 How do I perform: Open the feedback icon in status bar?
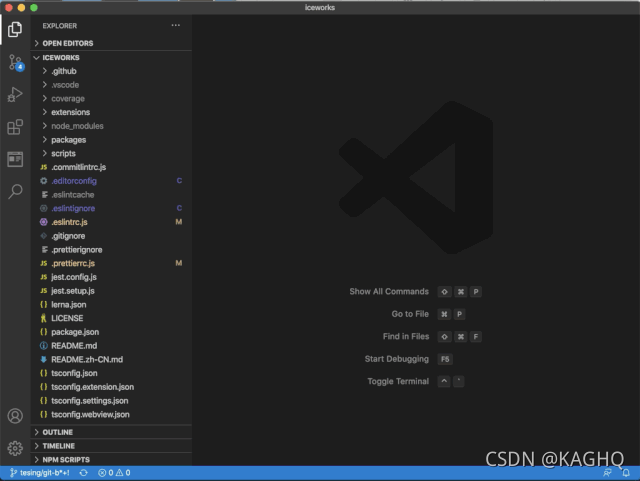tap(607, 473)
